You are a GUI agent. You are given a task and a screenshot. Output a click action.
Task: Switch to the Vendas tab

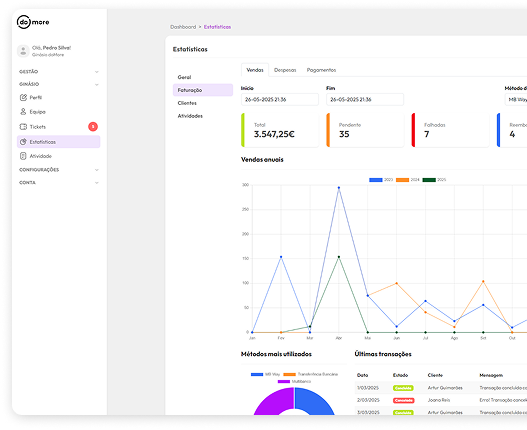click(x=255, y=70)
